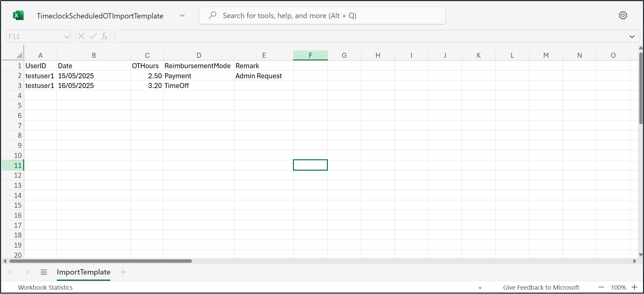
Task: Select the ImportTemplate sheet tab
Action: (x=83, y=272)
